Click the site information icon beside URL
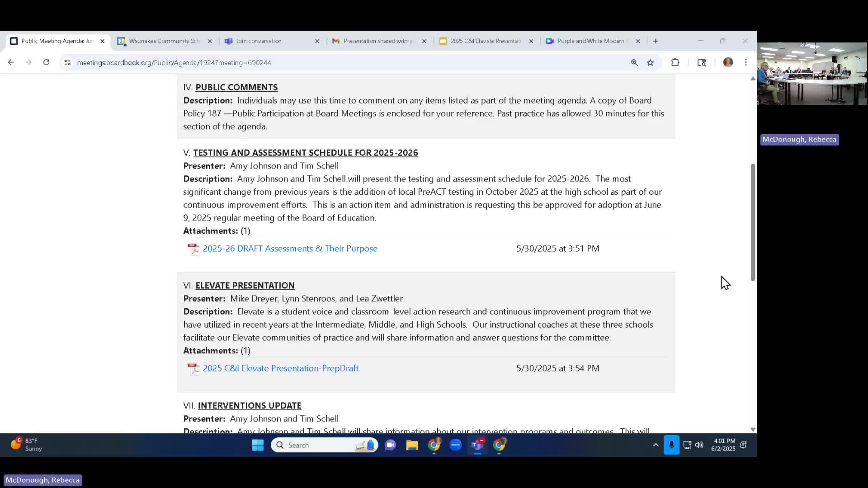 click(x=67, y=63)
